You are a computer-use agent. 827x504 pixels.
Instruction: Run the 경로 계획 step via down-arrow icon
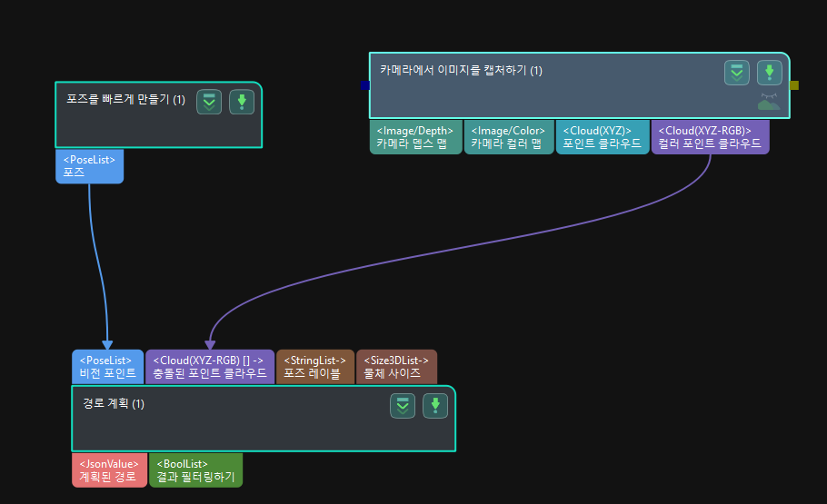[435, 405]
